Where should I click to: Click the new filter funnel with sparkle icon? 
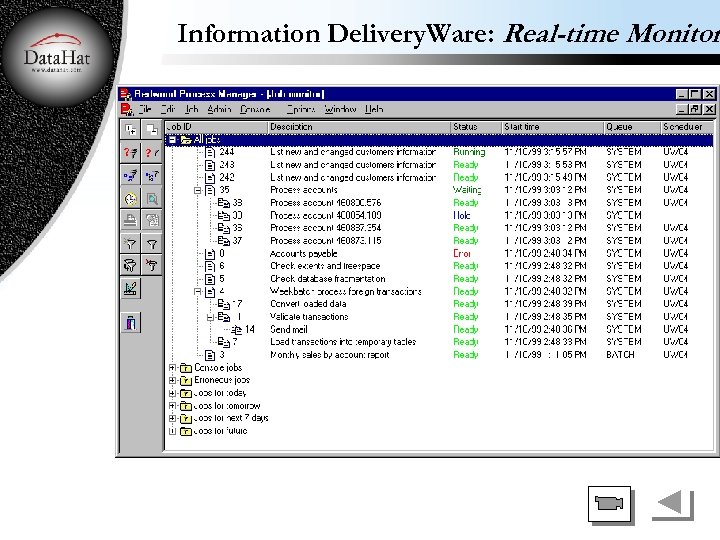130,243
